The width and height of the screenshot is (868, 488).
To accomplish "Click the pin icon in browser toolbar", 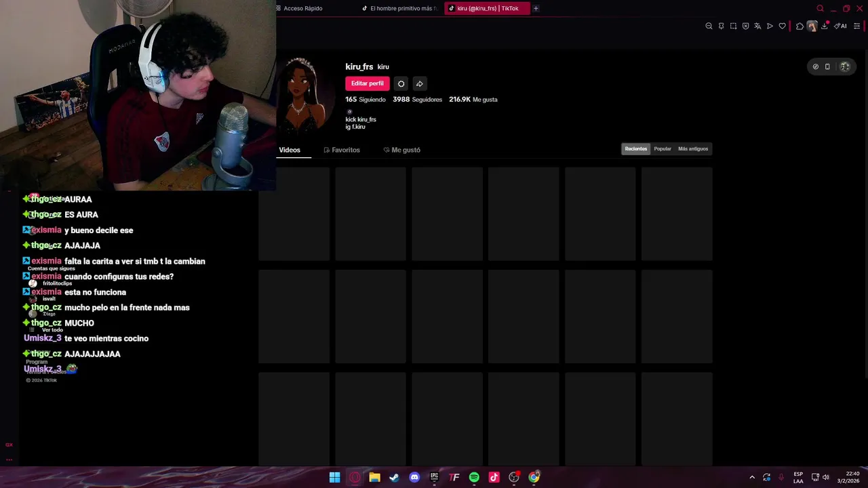I will [721, 26].
